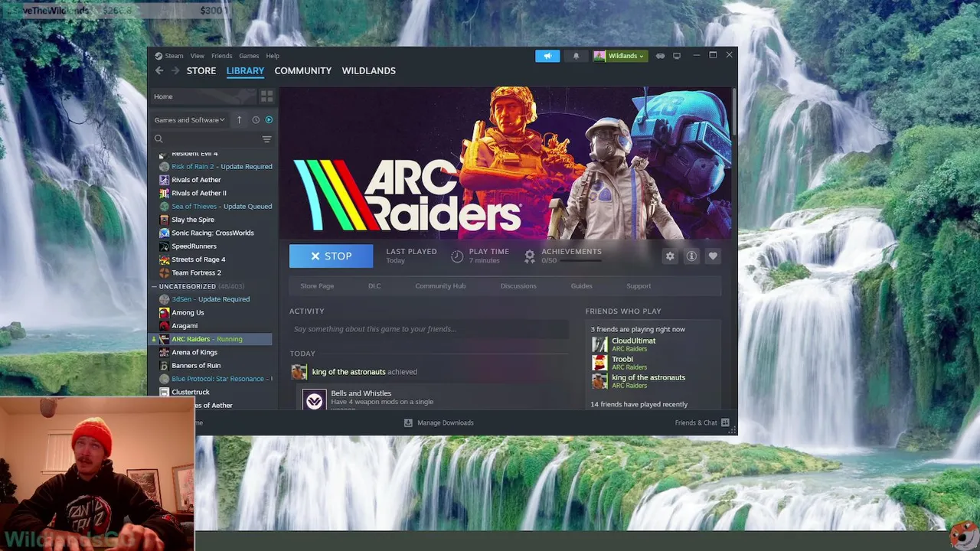The height and width of the screenshot is (551, 980).
Task: Click the library Home button
Action: click(x=202, y=96)
